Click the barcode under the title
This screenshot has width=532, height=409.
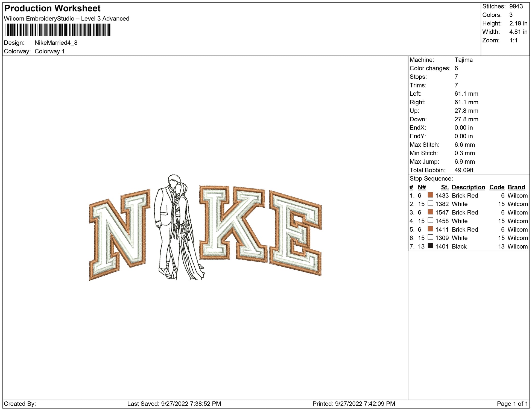pos(58,30)
